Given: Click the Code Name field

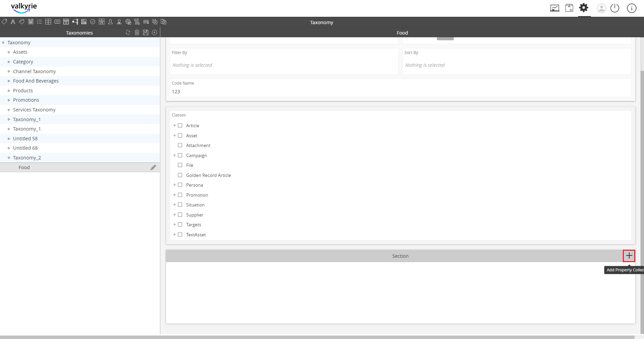Looking at the screenshot, I should tap(400, 88).
